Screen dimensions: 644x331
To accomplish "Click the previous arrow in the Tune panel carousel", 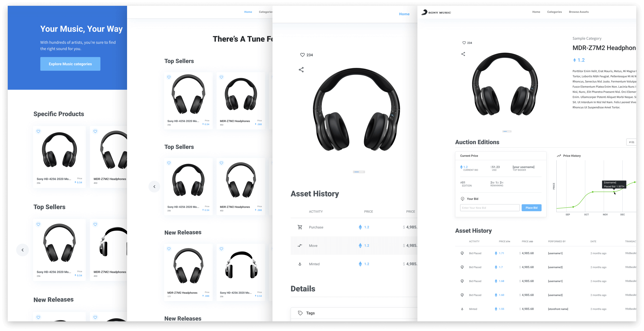I will tap(154, 187).
